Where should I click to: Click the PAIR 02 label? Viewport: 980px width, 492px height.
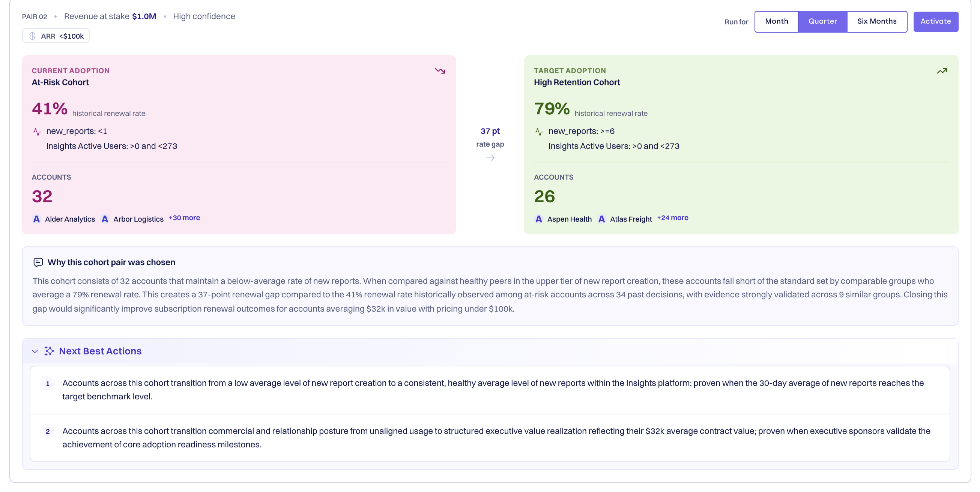coord(35,17)
